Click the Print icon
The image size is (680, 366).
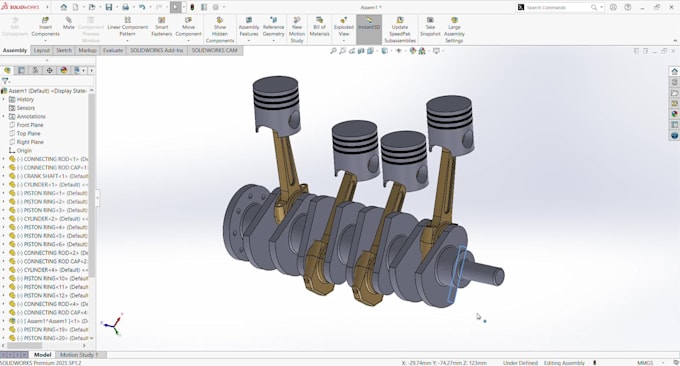coord(125,7)
